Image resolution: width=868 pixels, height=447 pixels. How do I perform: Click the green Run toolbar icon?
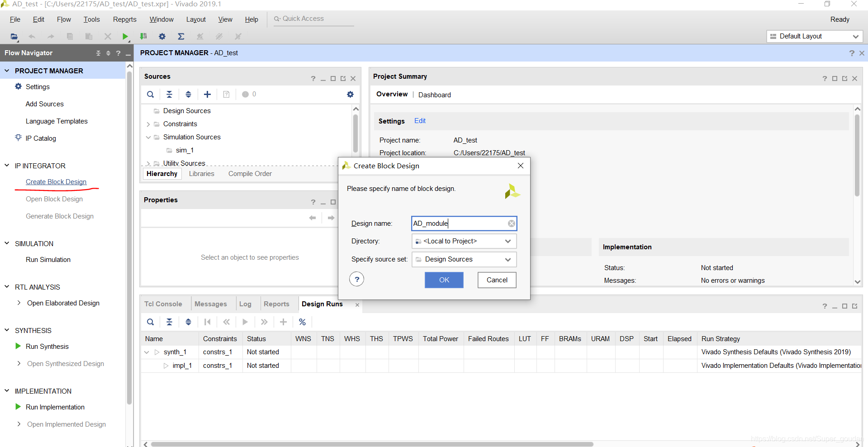(125, 37)
